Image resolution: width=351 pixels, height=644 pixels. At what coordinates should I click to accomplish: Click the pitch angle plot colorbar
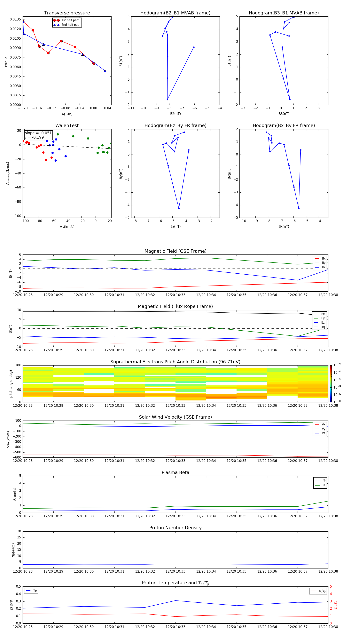click(x=331, y=384)
